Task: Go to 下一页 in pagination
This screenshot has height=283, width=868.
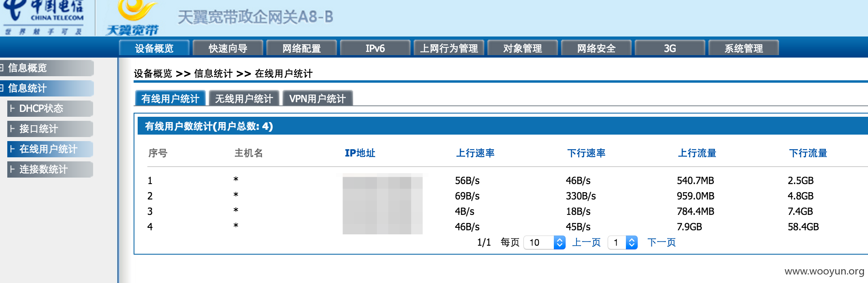Action: click(662, 242)
